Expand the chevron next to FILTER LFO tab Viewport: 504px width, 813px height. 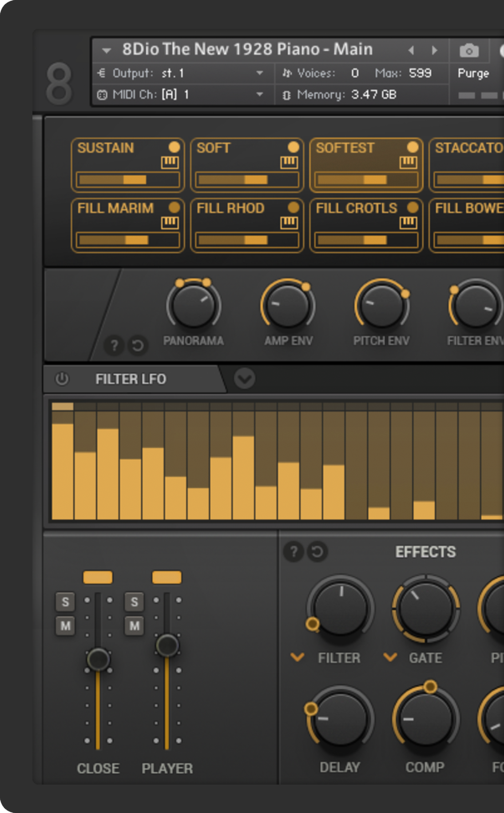click(x=245, y=379)
